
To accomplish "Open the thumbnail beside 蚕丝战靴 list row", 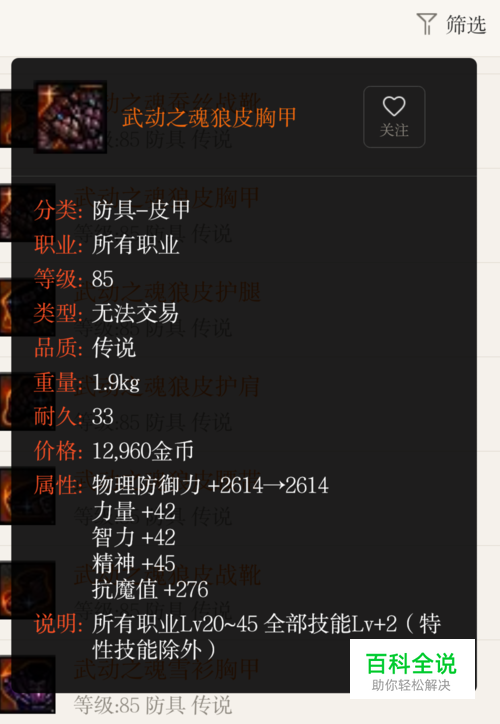I will [x=6, y=119].
